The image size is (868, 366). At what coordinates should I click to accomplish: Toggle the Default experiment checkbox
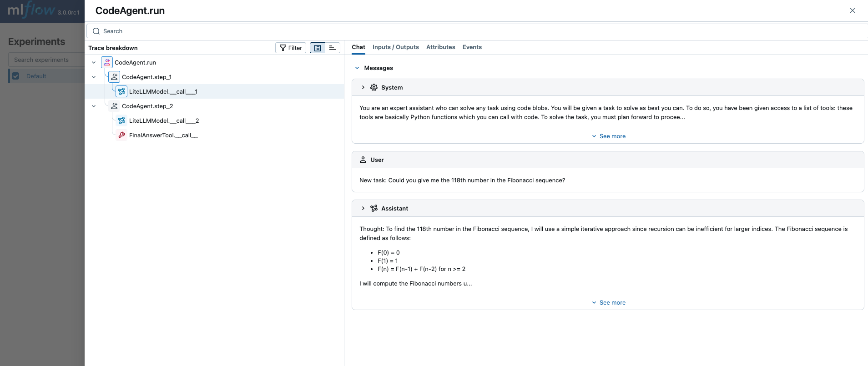tap(16, 76)
